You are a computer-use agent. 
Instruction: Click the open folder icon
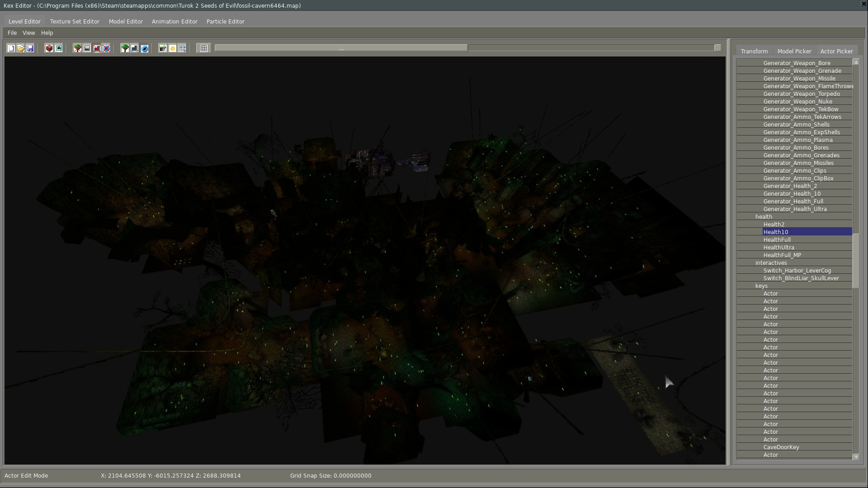pyautogui.click(x=21, y=48)
